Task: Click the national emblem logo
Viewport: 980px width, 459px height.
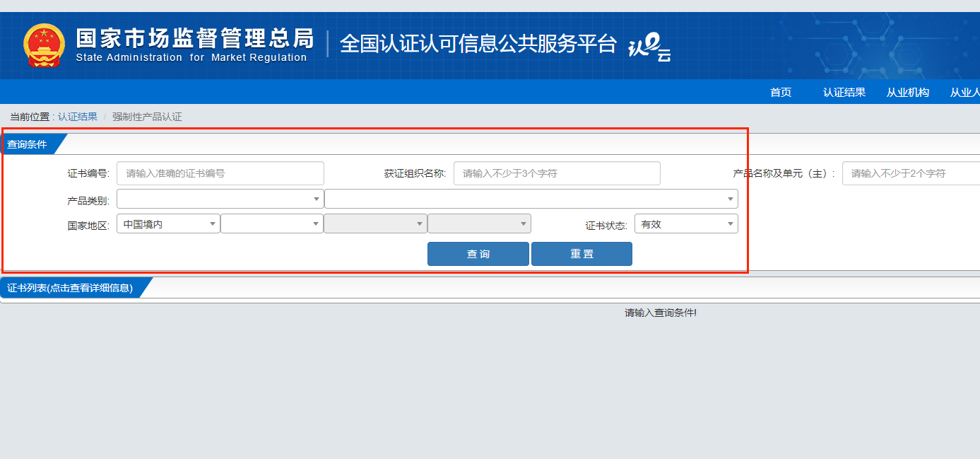Action: click(x=44, y=45)
